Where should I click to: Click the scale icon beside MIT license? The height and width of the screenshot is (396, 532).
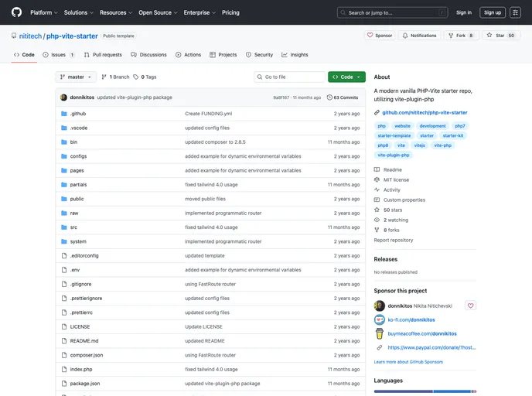[x=377, y=179]
